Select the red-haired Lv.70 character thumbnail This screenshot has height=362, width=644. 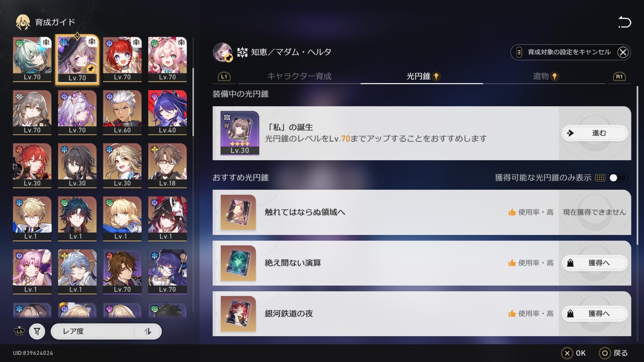click(x=122, y=59)
